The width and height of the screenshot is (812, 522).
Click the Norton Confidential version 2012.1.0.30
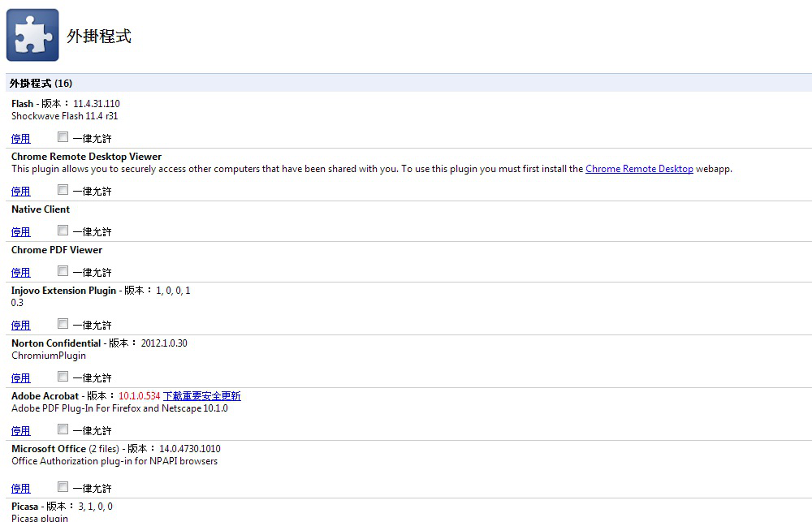(x=164, y=343)
